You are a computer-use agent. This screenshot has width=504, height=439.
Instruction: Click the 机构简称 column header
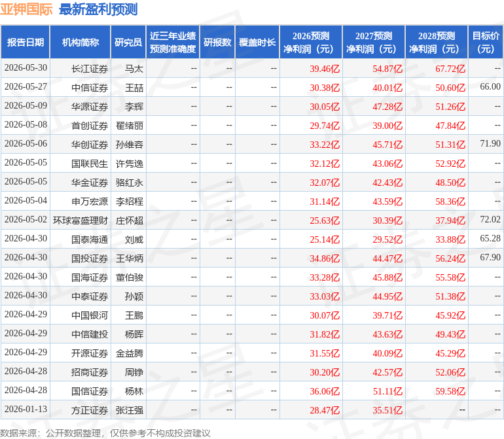point(81,42)
